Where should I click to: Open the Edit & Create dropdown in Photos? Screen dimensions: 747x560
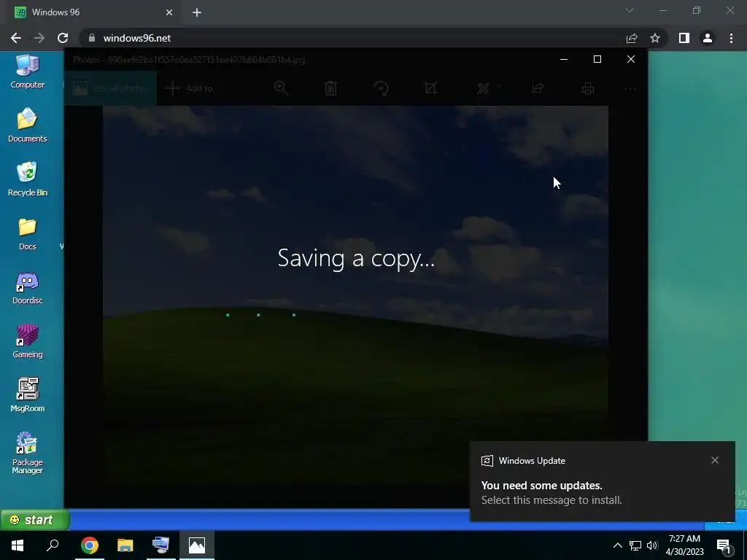tap(489, 88)
